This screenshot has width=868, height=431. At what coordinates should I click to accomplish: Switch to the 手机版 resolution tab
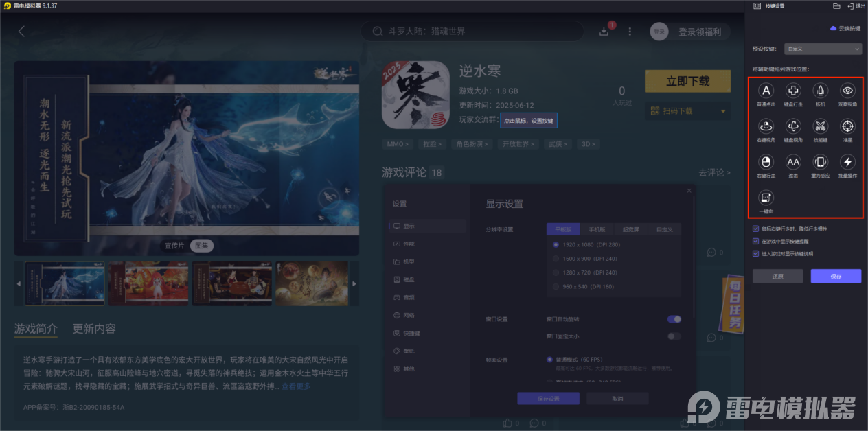598,229
